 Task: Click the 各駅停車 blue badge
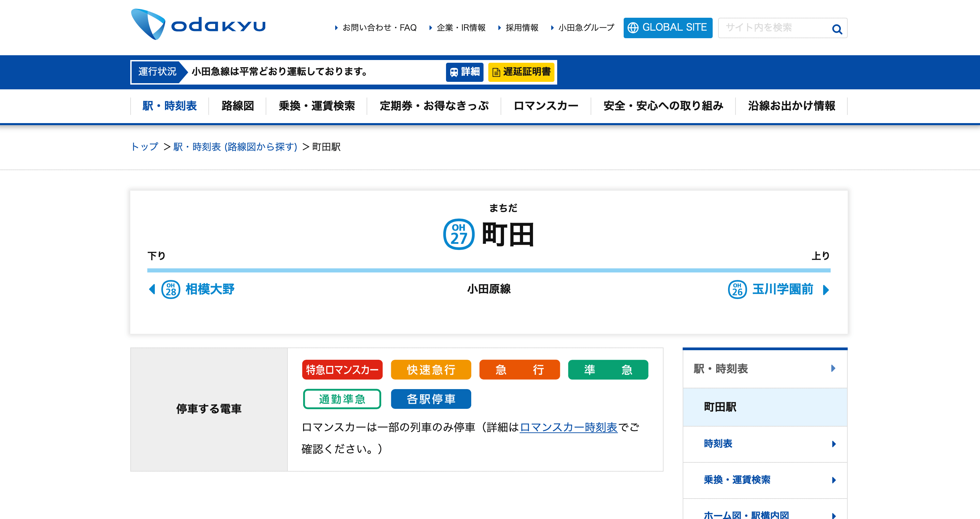(x=431, y=399)
